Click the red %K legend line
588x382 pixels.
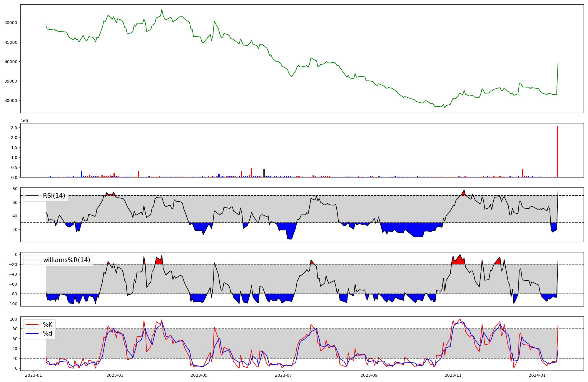32,325
